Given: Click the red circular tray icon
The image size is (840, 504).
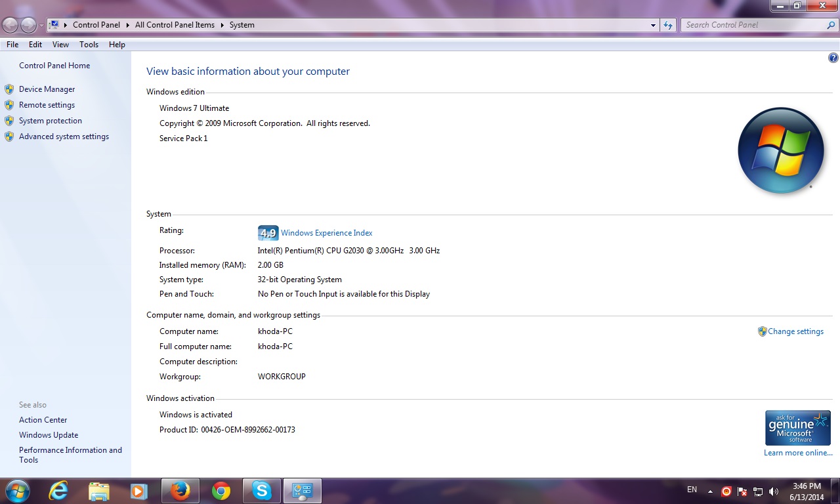Looking at the screenshot, I should pos(726,491).
